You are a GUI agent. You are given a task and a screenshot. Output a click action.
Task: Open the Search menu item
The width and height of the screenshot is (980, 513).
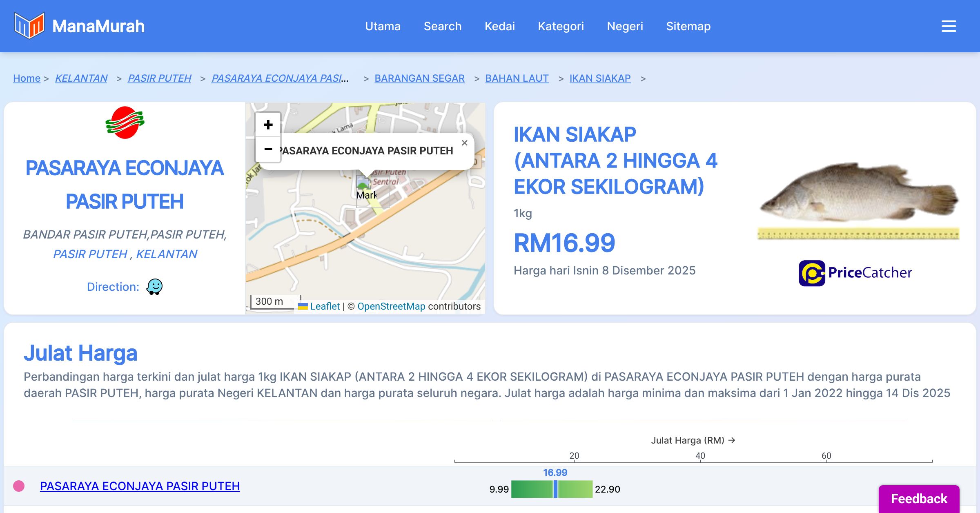click(x=442, y=26)
